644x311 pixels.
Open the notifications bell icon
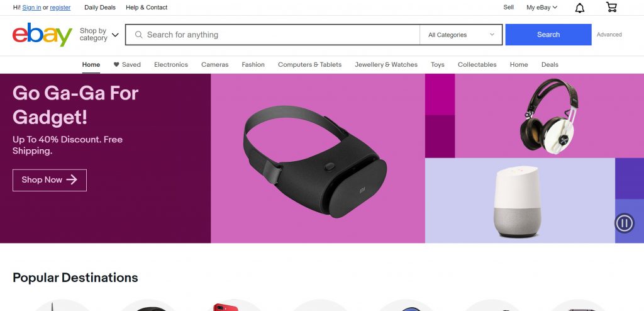[579, 8]
